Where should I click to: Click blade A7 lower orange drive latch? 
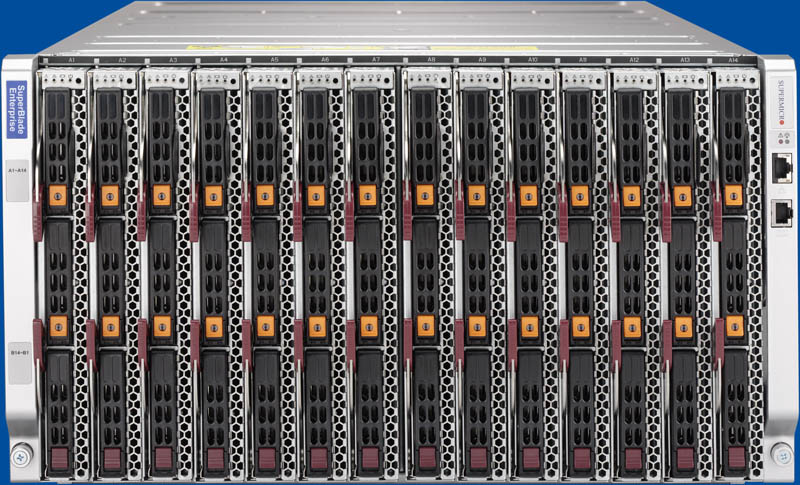[369, 326]
